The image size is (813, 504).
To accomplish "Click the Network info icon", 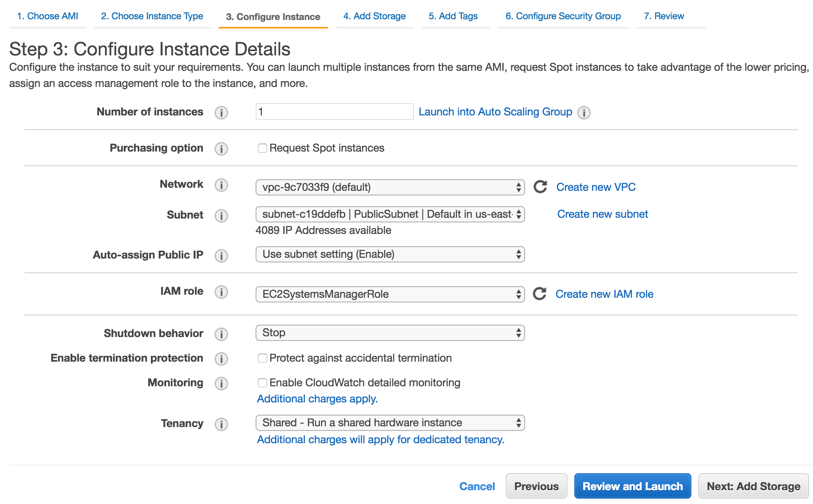I will (x=221, y=185).
